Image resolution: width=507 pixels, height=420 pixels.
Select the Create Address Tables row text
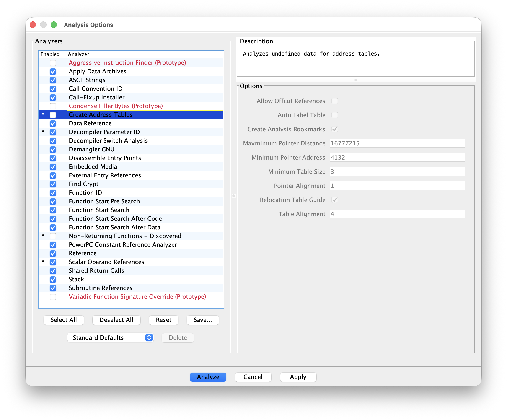(101, 115)
